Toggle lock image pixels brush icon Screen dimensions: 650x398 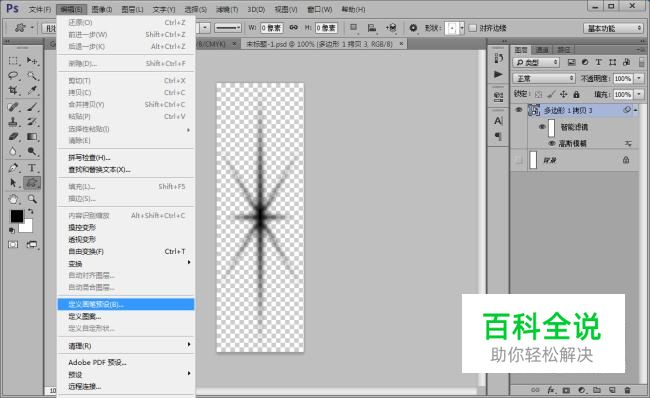pos(551,95)
